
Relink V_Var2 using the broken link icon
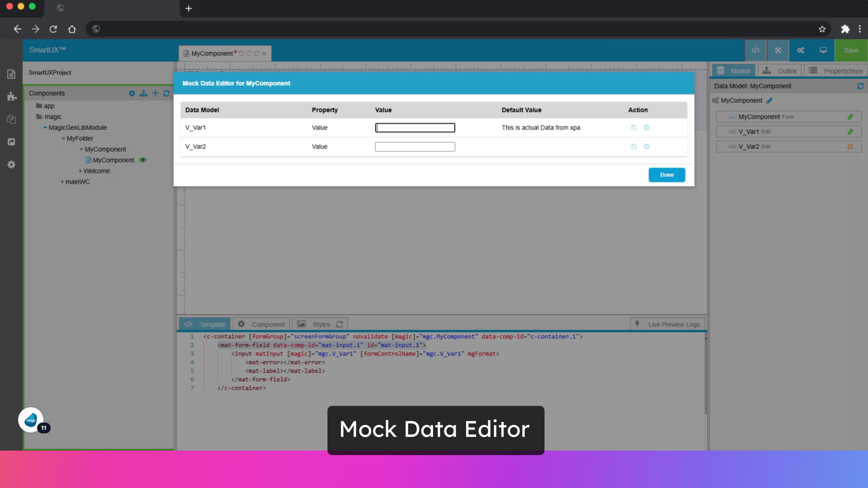point(850,146)
